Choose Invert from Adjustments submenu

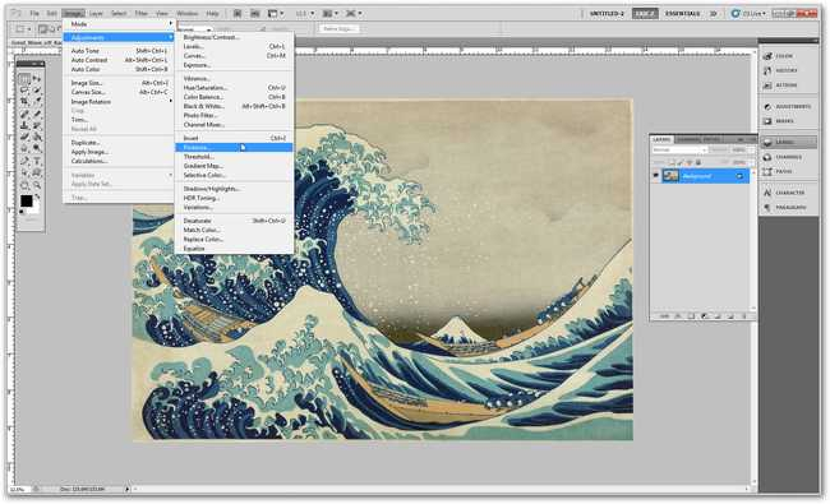coord(191,138)
